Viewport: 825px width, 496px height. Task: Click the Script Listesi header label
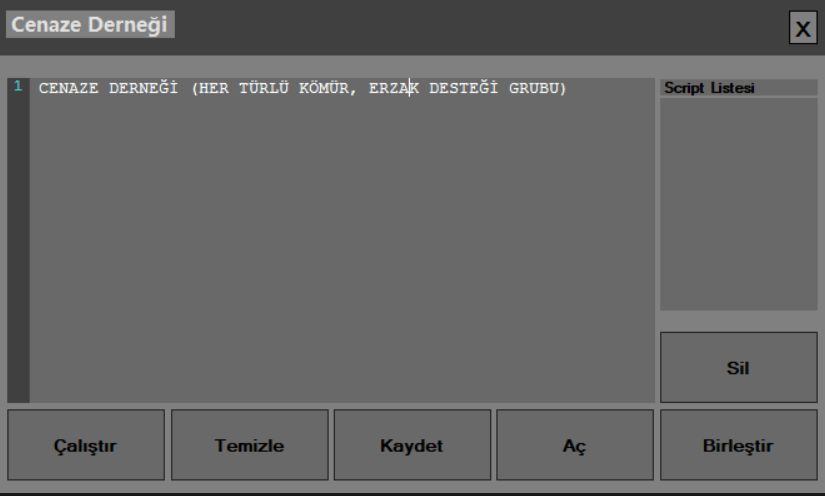point(709,88)
